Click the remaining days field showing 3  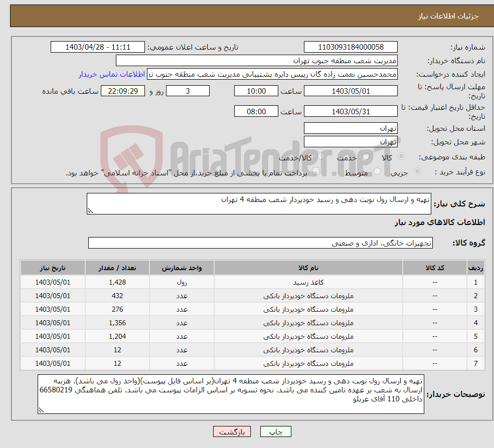(x=188, y=91)
